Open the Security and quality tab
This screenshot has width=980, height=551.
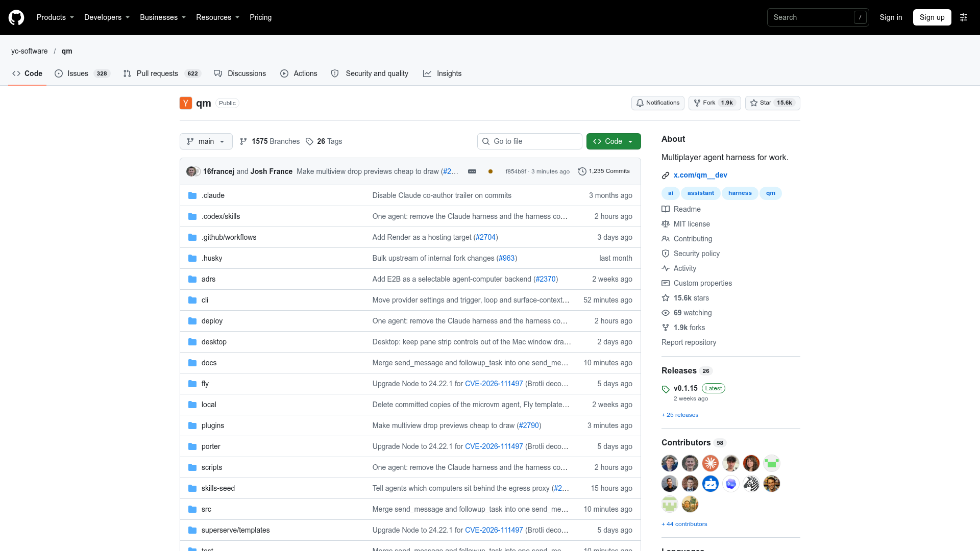click(x=370, y=73)
